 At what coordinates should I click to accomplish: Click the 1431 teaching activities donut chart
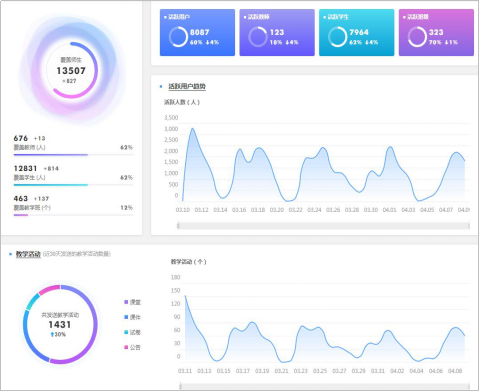[x=60, y=324]
